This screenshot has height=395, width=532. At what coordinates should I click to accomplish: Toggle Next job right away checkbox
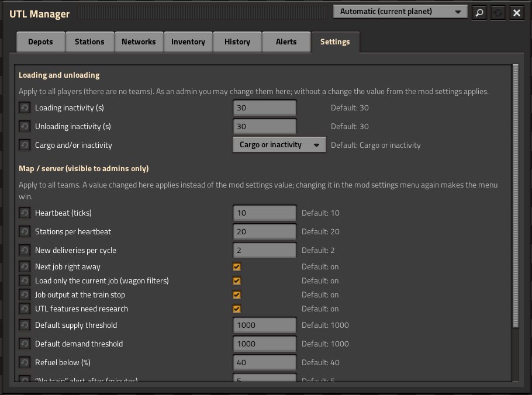237,267
